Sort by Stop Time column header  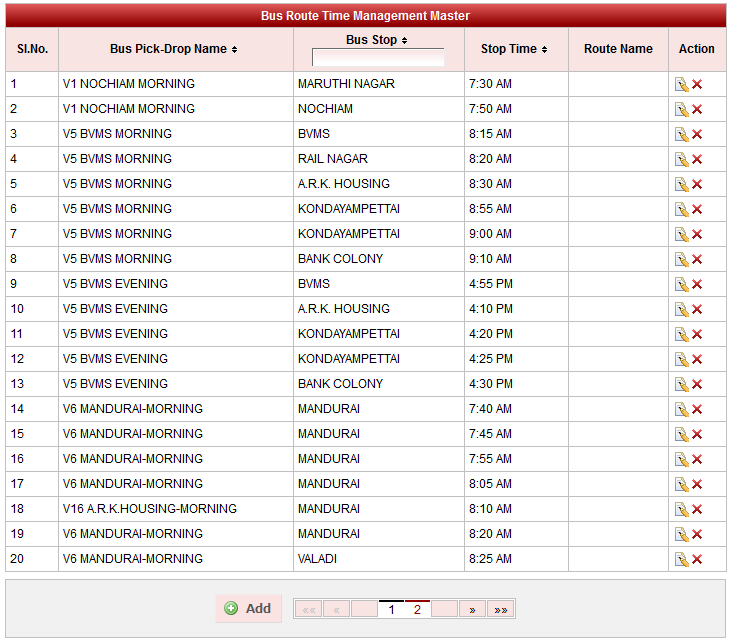click(514, 49)
